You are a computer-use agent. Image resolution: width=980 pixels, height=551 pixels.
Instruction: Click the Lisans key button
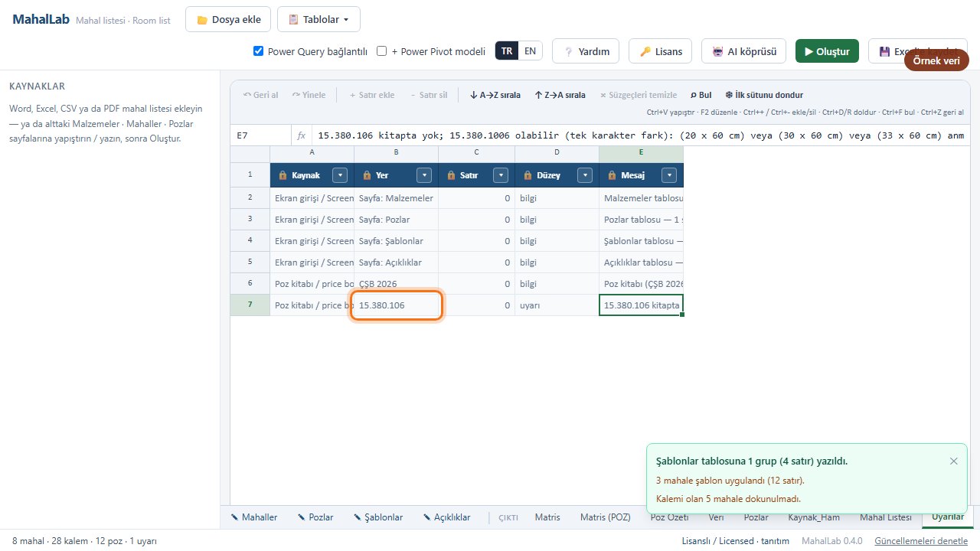660,51
